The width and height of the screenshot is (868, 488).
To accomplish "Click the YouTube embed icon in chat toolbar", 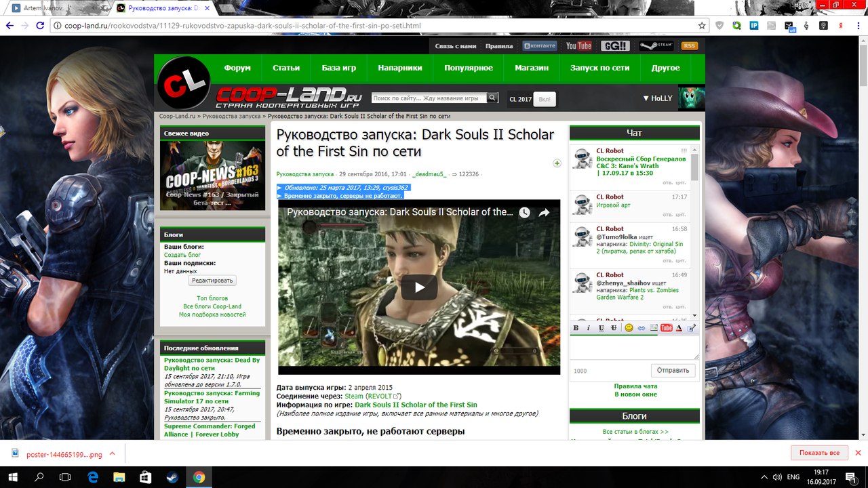I will coord(666,328).
